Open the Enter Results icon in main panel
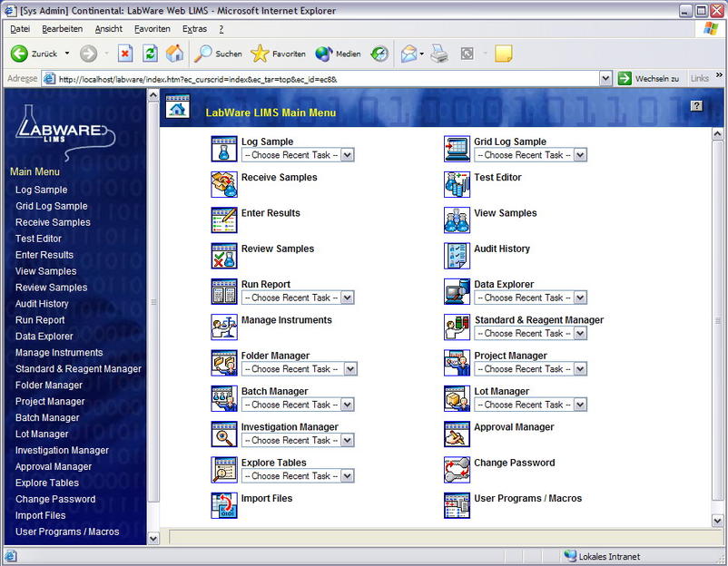Image resolution: width=728 pixels, height=566 pixels. coord(224,220)
